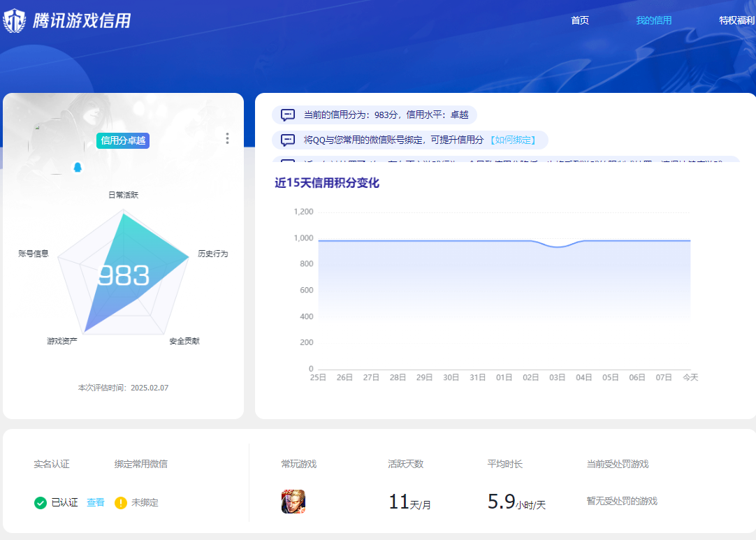Click the 游戏资产 radar label

[62, 341]
